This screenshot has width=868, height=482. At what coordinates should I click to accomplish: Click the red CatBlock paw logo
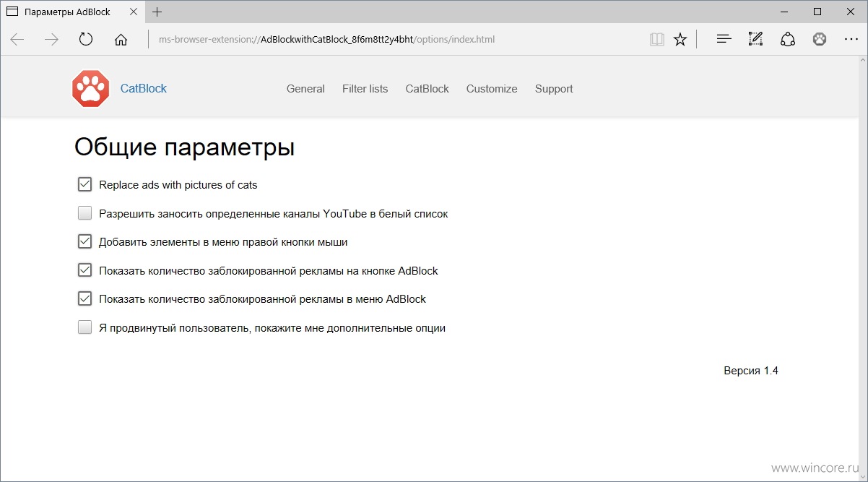click(91, 89)
